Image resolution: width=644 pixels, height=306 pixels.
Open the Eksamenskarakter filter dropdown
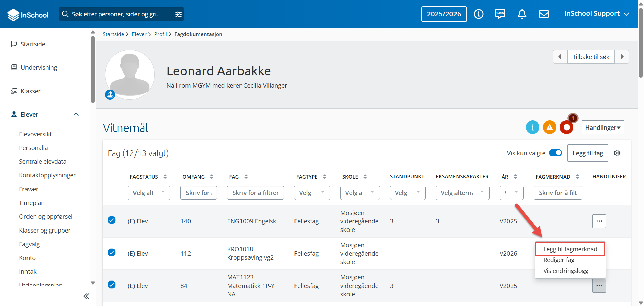tap(463, 193)
